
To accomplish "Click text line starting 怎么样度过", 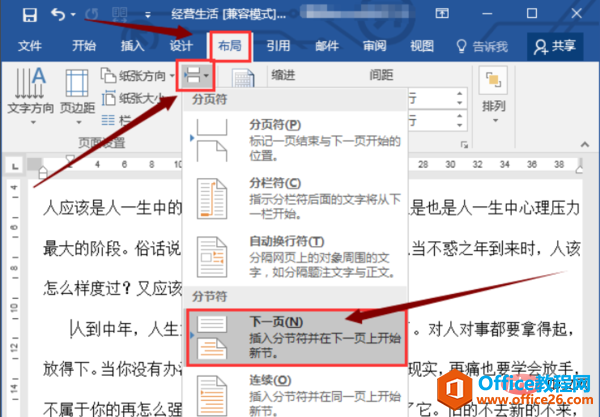I will tap(112, 289).
